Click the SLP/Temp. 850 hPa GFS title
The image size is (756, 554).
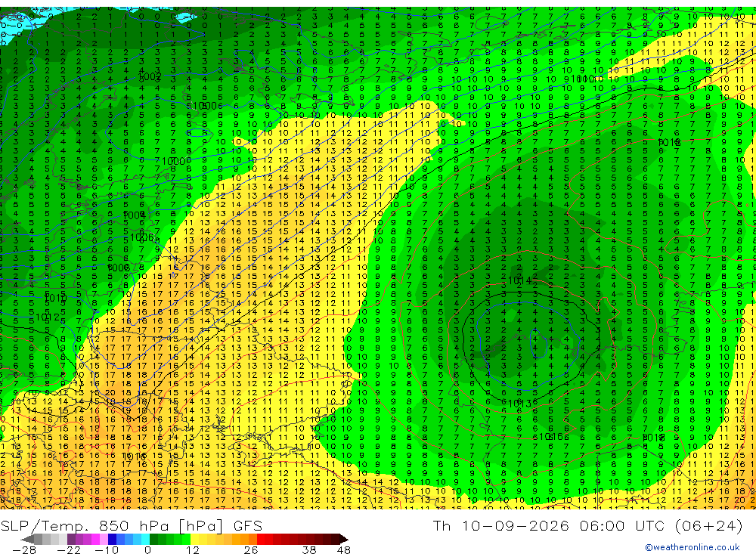click(x=131, y=525)
